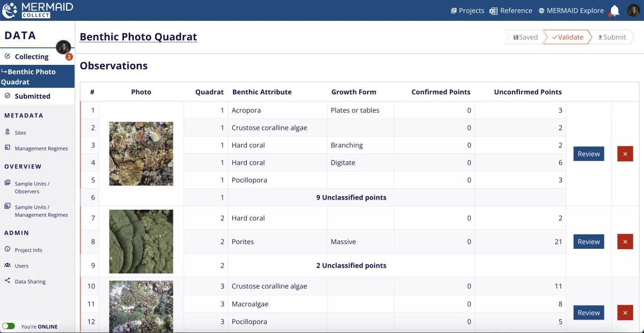Click the MERMAID Collect logo

[38, 10]
